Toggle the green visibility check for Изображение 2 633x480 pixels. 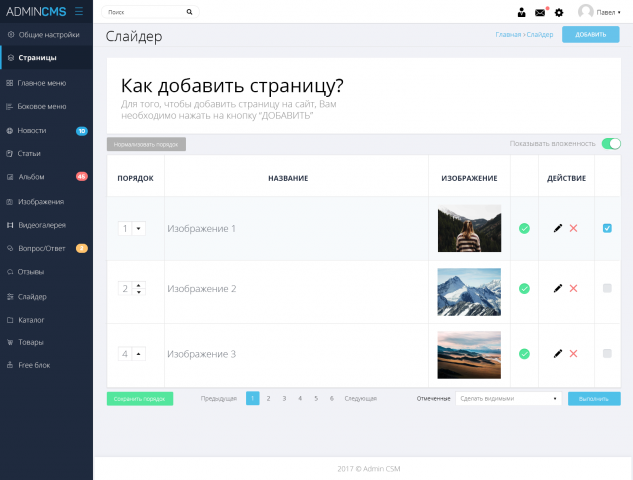pyautogui.click(x=524, y=288)
